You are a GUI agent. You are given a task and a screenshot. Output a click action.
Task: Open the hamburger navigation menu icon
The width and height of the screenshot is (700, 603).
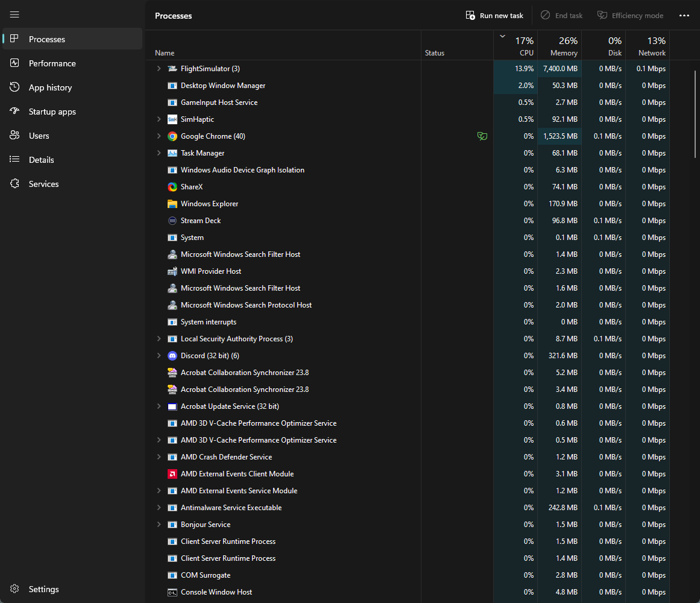pos(14,14)
